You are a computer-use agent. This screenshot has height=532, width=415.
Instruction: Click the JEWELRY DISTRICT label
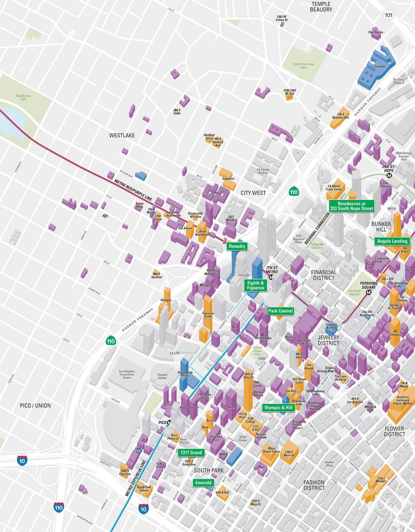pos(329,340)
